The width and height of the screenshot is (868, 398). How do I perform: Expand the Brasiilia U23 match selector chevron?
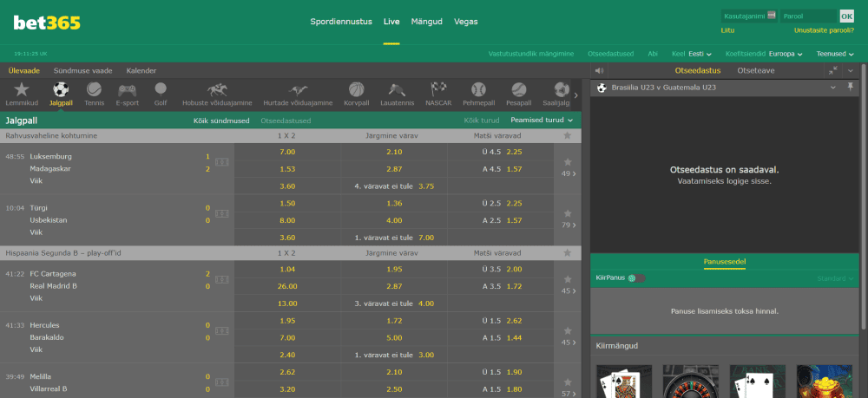[x=833, y=88]
